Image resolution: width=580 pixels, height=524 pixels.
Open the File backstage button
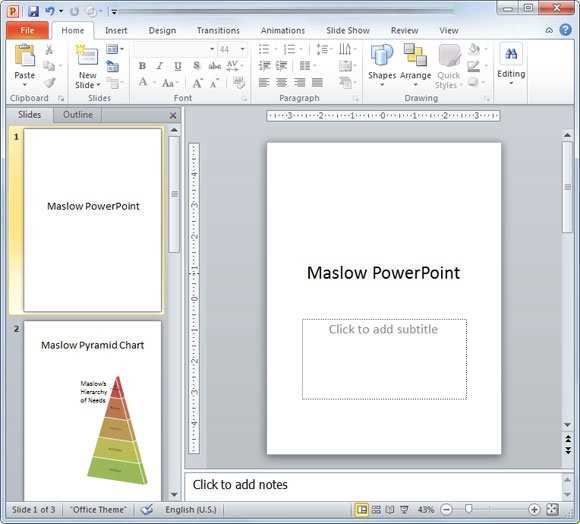coord(27,30)
